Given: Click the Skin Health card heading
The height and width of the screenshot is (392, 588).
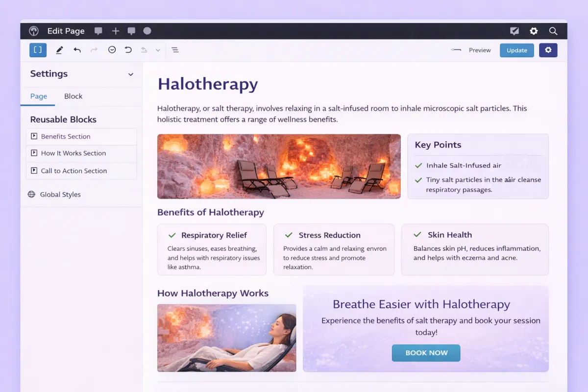Looking at the screenshot, I should tap(450, 235).
